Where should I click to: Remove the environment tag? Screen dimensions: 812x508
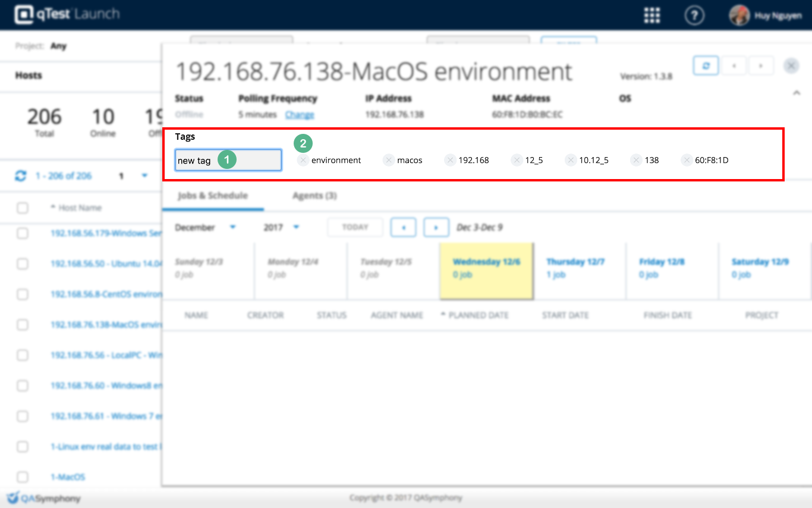pyautogui.click(x=303, y=160)
